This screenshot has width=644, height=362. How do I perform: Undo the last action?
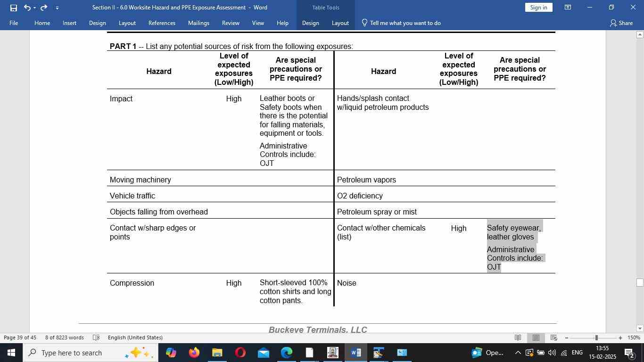[x=27, y=8]
